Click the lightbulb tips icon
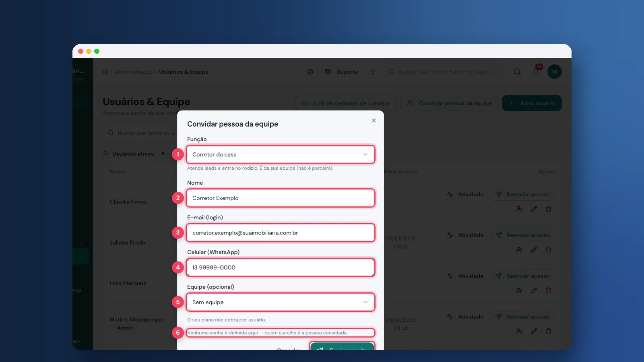644x362 pixels. pos(373,72)
